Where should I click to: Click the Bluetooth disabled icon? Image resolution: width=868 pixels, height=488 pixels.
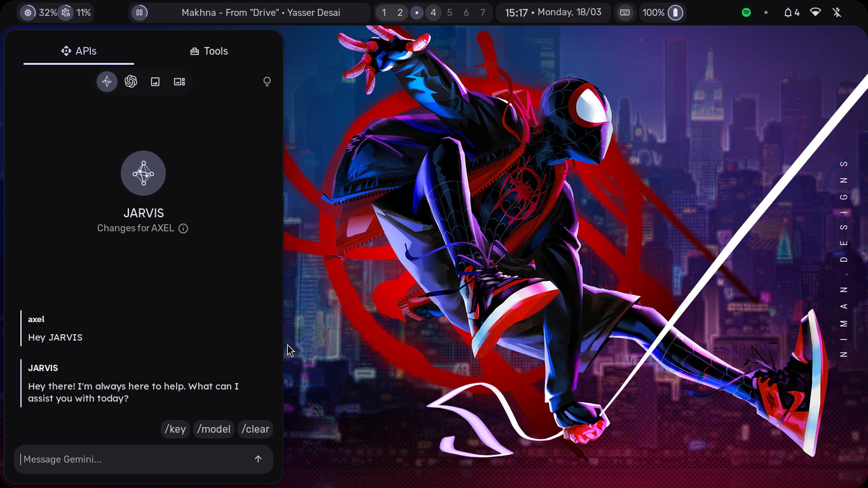[x=837, y=13]
